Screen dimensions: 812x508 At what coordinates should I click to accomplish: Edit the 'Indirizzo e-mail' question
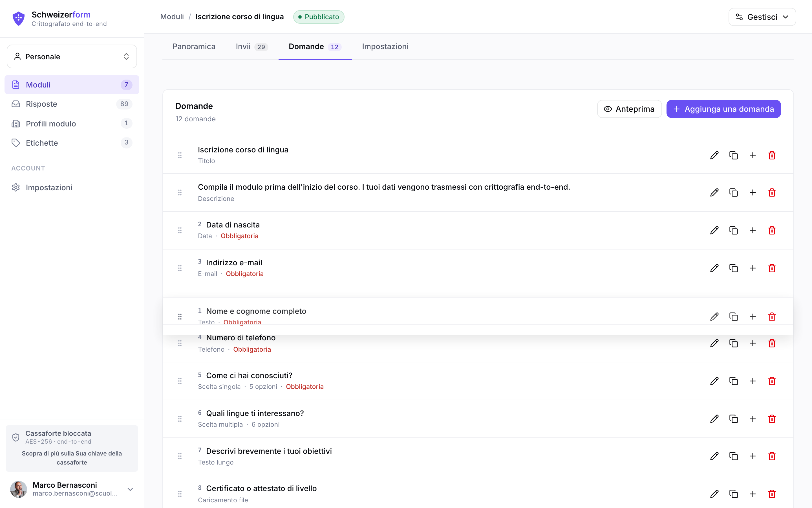(714, 268)
